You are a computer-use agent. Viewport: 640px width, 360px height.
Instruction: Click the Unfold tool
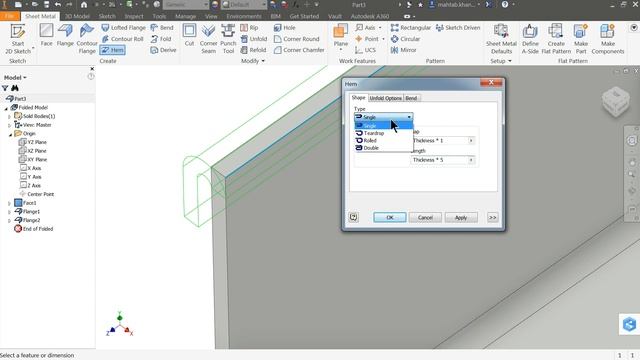(253, 39)
